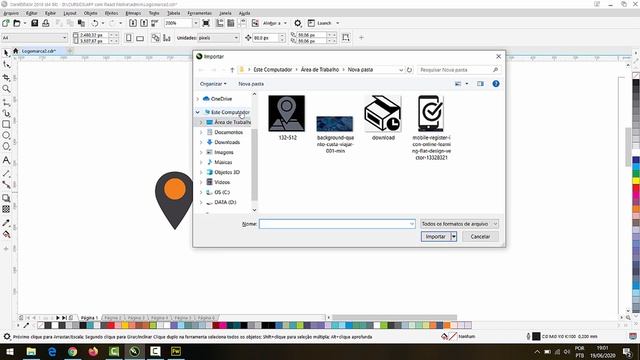Viewport: 640px width, 360px height.
Task: Open the zoom level dropdown
Action: coord(196,23)
